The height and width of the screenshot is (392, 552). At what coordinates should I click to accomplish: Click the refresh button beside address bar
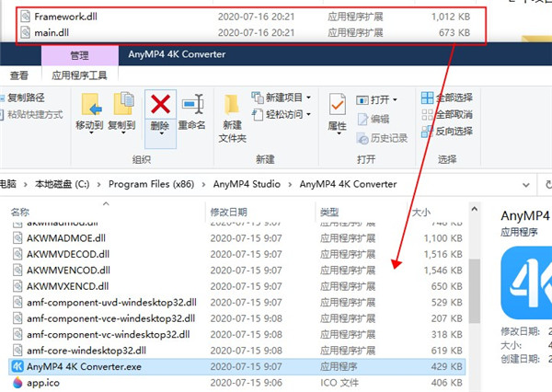click(547, 185)
